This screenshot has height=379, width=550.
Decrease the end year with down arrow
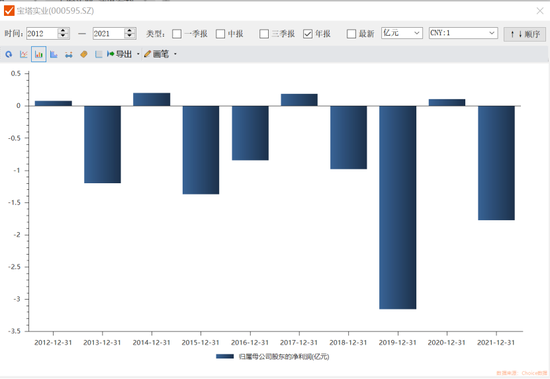[x=130, y=36]
